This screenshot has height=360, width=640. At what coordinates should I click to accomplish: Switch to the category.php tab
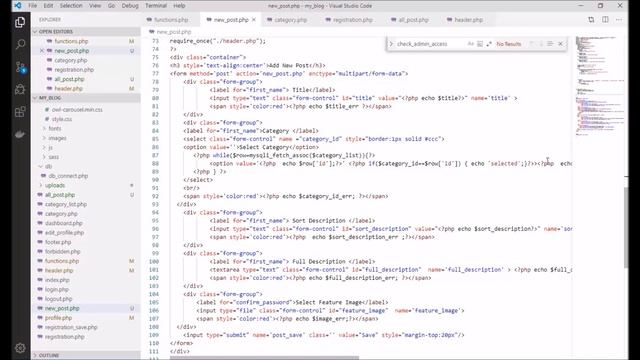point(290,20)
